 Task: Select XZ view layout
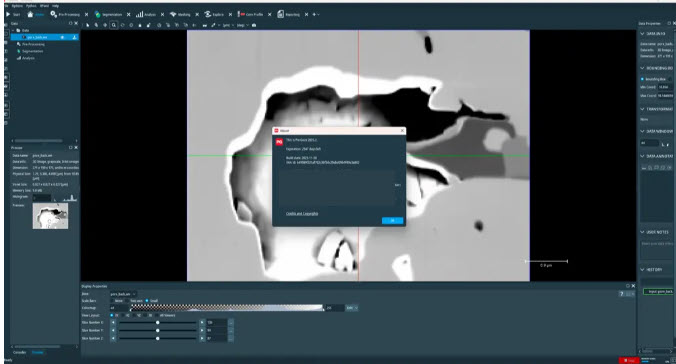pos(125,315)
